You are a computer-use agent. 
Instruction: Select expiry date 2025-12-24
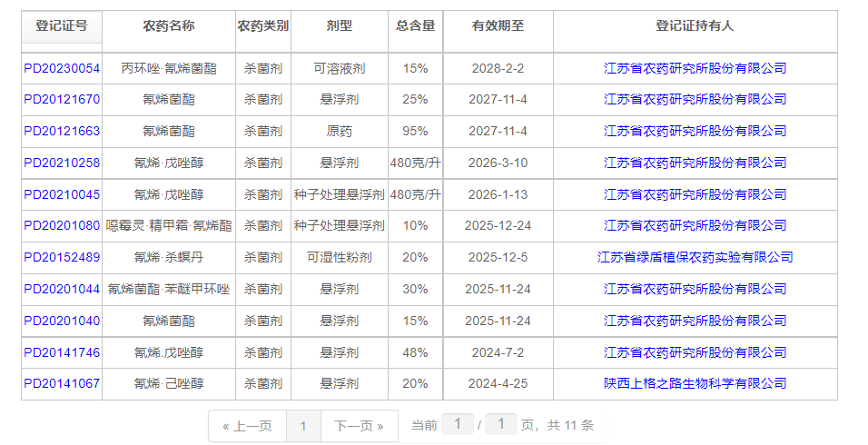tap(498, 226)
